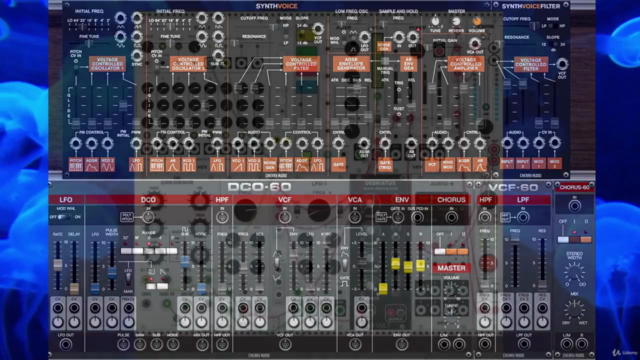This screenshot has height=360, width=640.
Task: Click the PULSE output jack on DCO-60
Action: point(123,345)
